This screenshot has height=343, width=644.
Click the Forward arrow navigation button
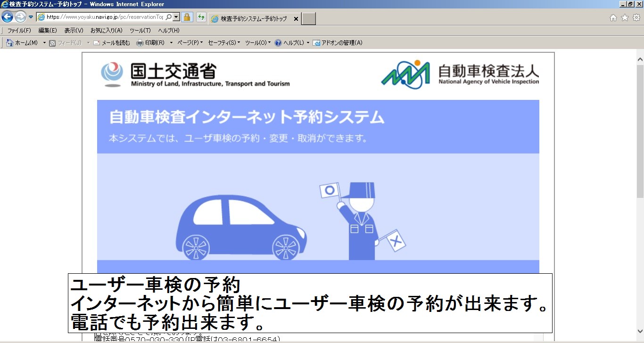coord(20,17)
